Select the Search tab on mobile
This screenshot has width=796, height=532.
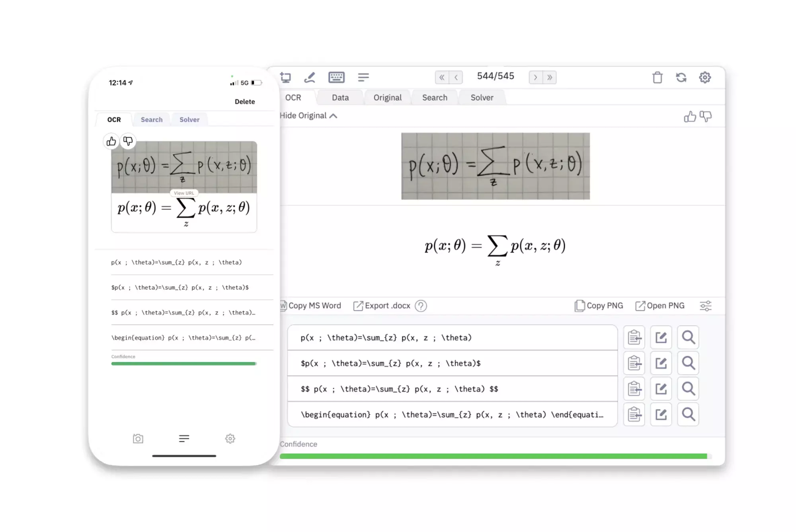coord(151,119)
